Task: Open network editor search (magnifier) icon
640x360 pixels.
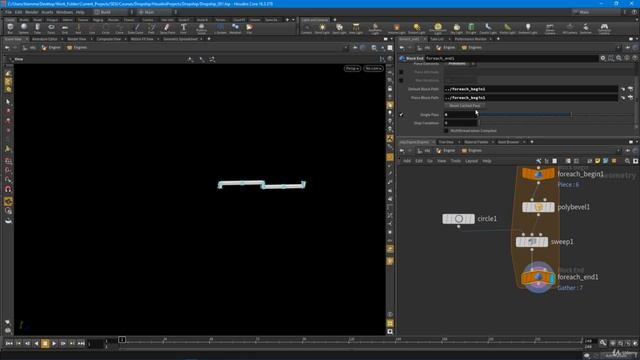Action: point(627,161)
